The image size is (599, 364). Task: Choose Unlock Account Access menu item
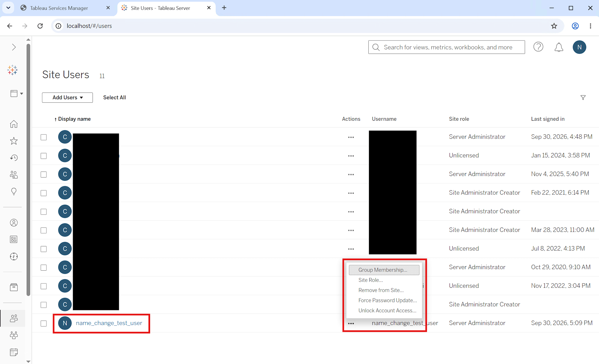[384, 311]
